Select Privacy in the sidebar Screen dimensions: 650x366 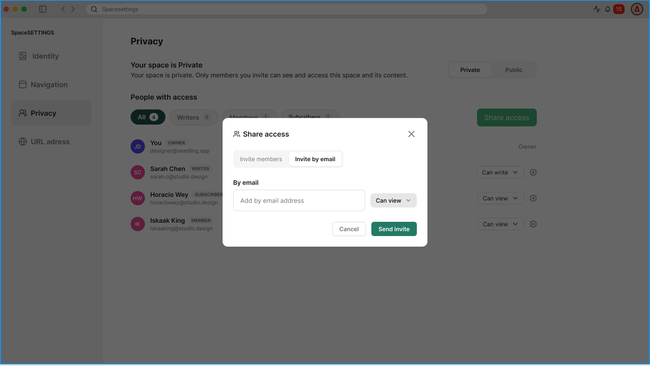51,113
